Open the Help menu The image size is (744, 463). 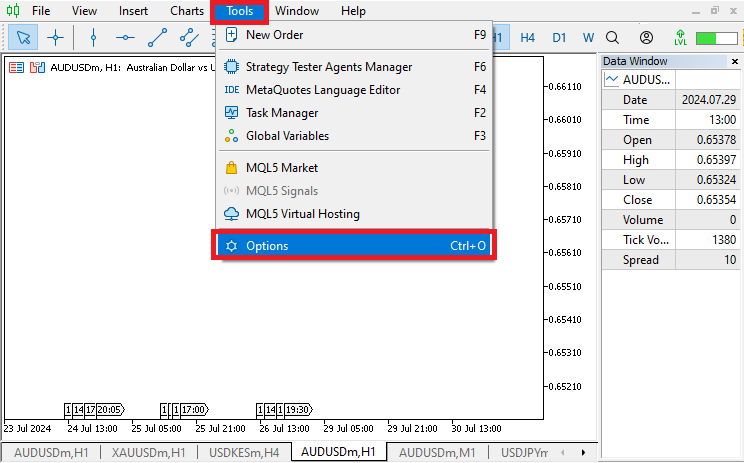(353, 10)
